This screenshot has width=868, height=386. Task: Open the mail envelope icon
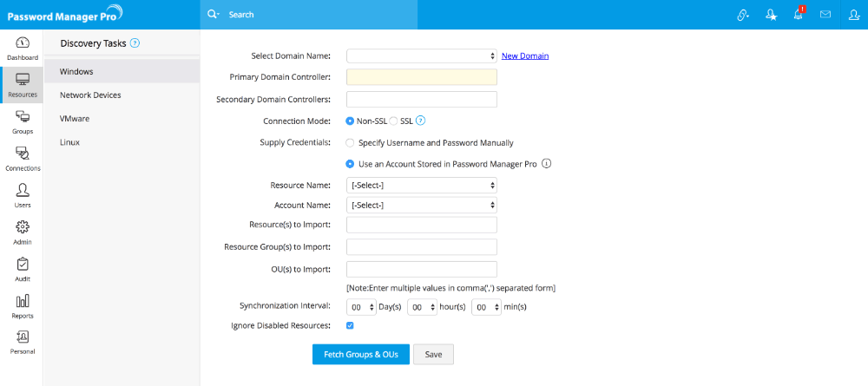point(825,15)
